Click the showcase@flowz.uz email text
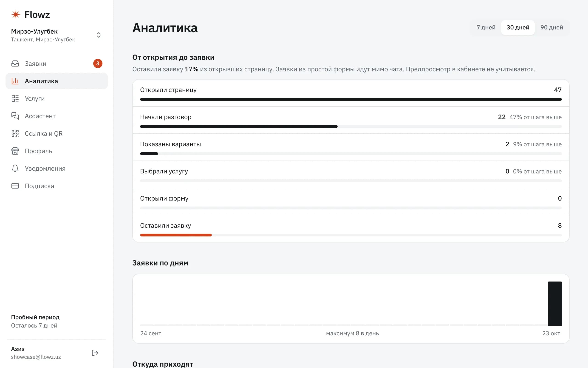Viewport: 588px width, 368px height. [36, 357]
